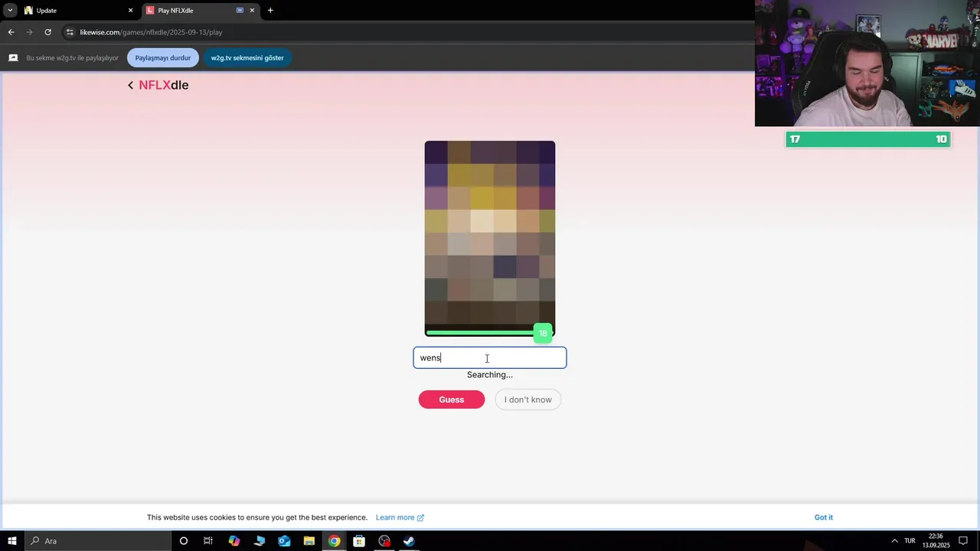Close the Play NFLXdle tab
Image resolution: width=980 pixels, height=551 pixels.
(252, 11)
